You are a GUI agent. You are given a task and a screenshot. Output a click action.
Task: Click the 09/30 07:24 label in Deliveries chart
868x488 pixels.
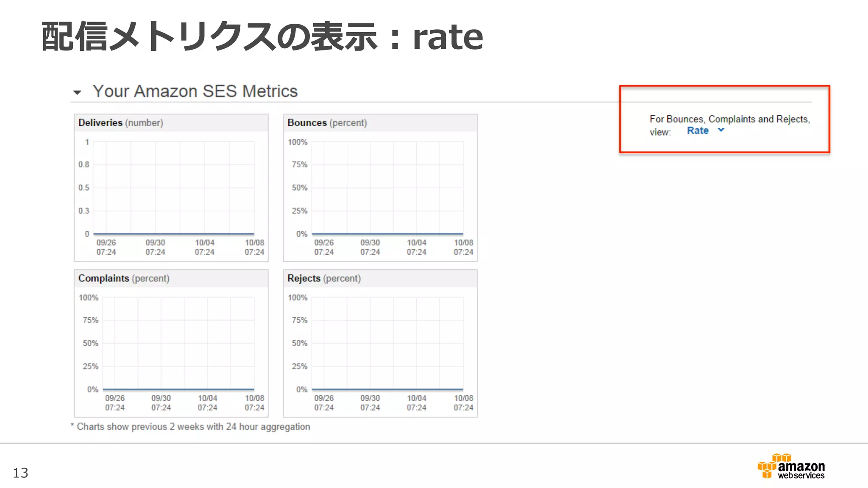click(156, 247)
